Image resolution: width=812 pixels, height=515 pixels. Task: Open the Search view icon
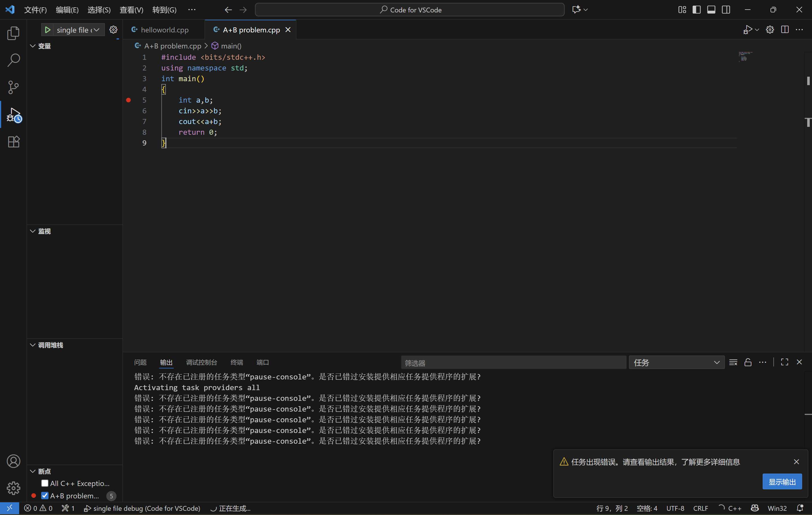[x=13, y=60]
